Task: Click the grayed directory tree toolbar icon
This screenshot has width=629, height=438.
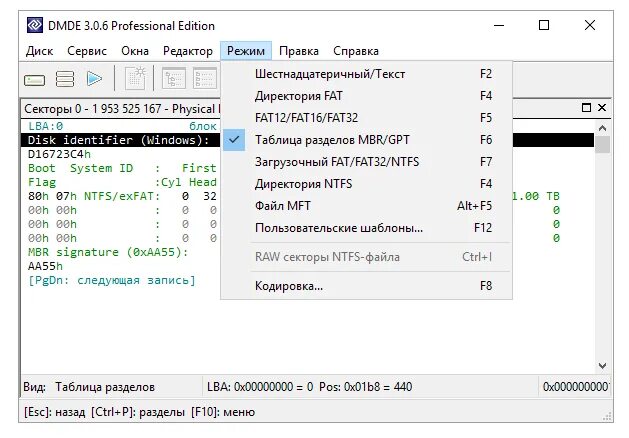Action: pyautogui.click(x=174, y=79)
